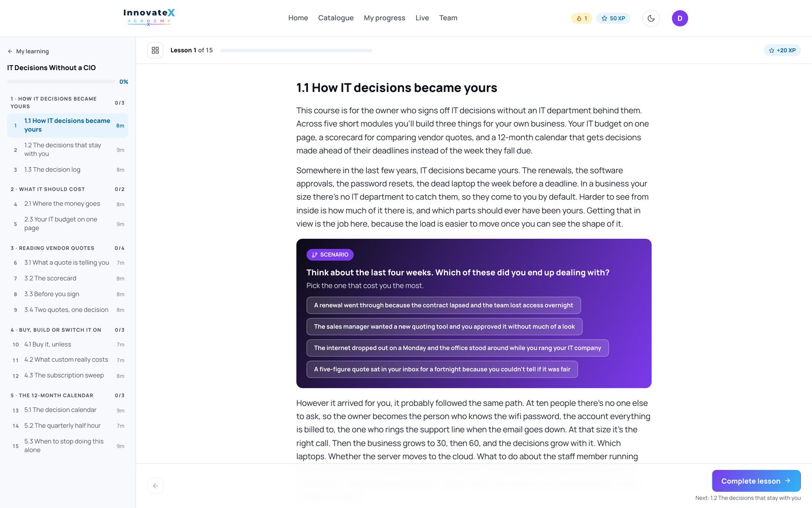Image resolution: width=812 pixels, height=508 pixels.
Task: Go back via My learning arrow
Action: coord(28,51)
